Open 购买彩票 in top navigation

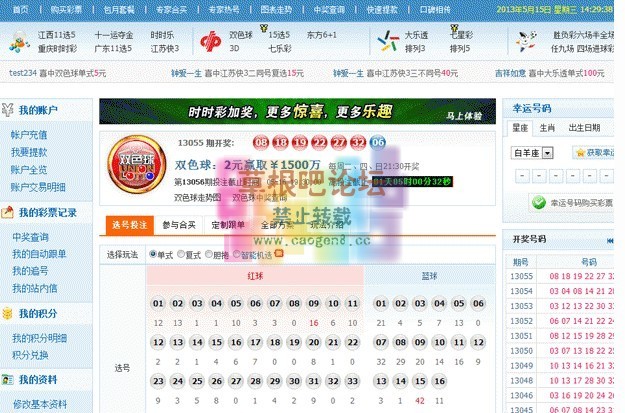pos(66,9)
